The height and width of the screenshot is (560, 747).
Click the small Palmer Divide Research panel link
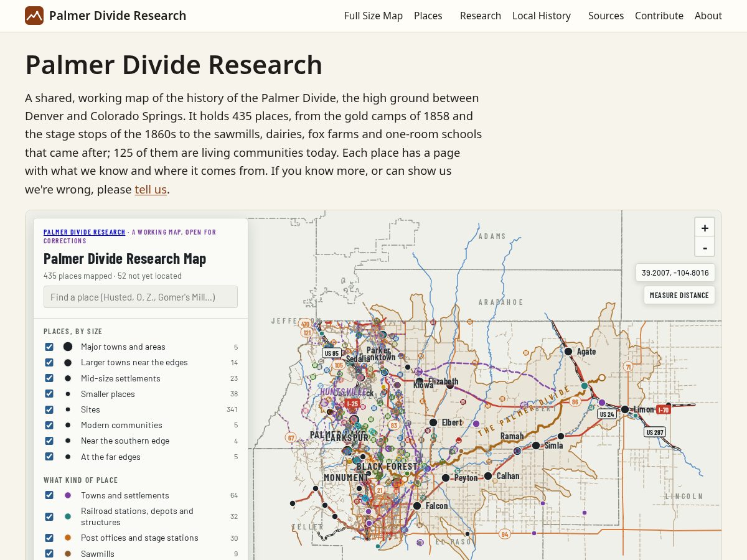pos(85,232)
